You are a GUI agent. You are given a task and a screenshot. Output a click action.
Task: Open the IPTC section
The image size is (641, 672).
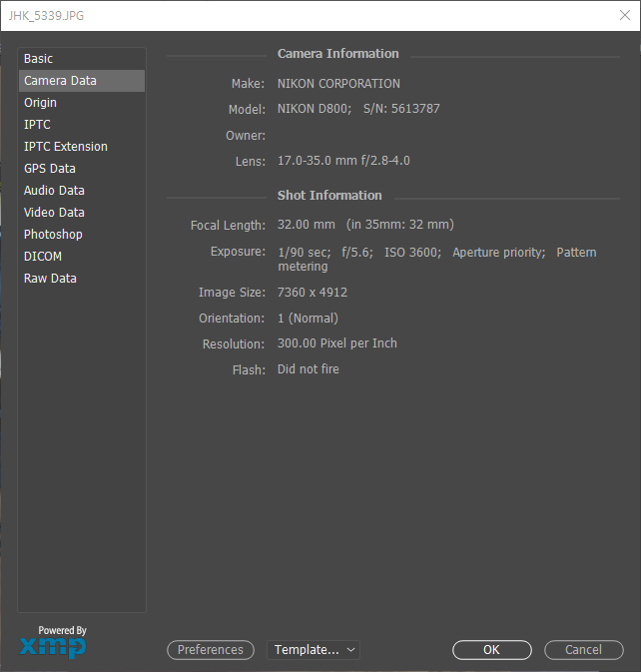[82, 125]
